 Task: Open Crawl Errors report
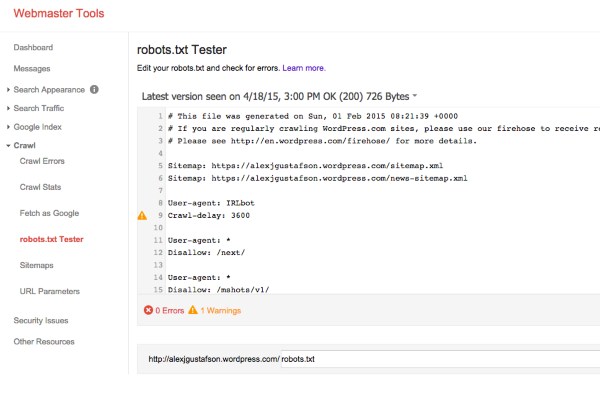[x=42, y=161]
